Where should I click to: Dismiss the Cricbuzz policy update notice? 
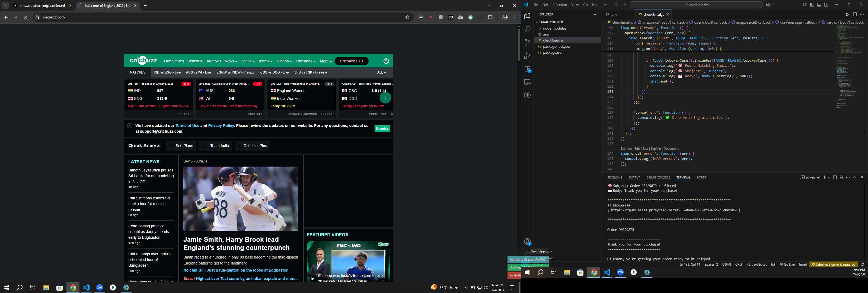382,129
